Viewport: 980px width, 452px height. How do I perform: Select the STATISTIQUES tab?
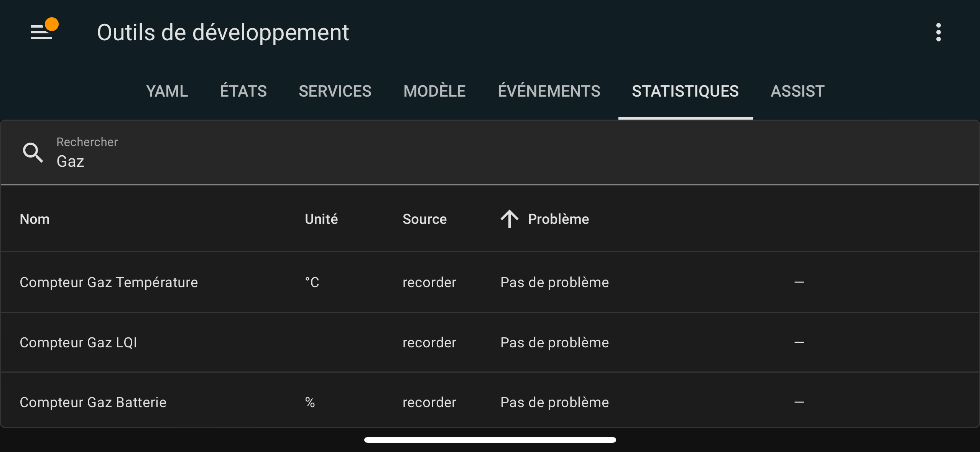tap(685, 91)
